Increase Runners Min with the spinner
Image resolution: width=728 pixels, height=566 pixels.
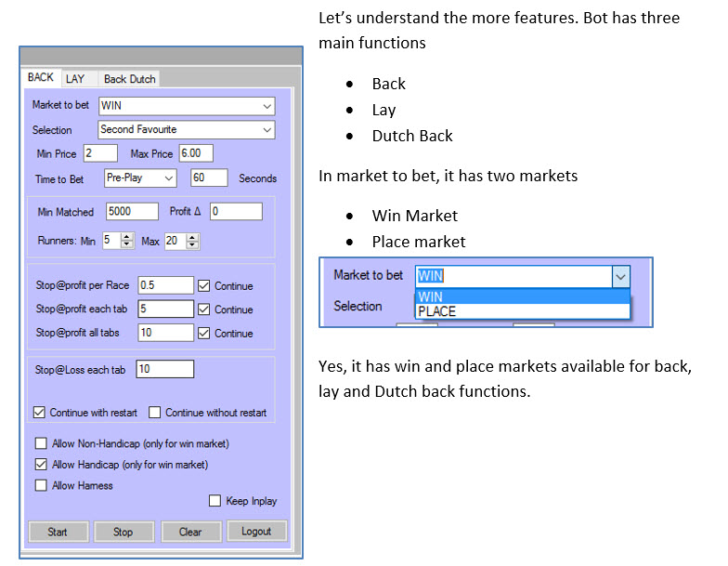[x=127, y=236]
